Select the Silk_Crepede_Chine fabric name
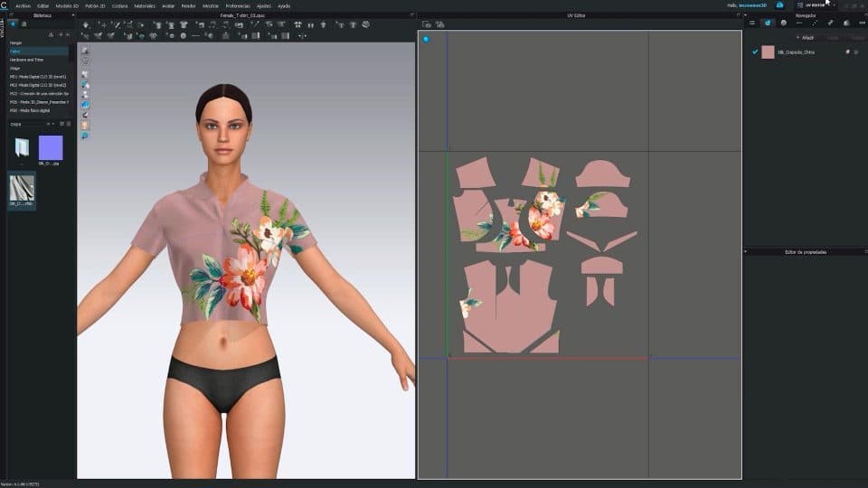The image size is (868, 488). tap(796, 52)
